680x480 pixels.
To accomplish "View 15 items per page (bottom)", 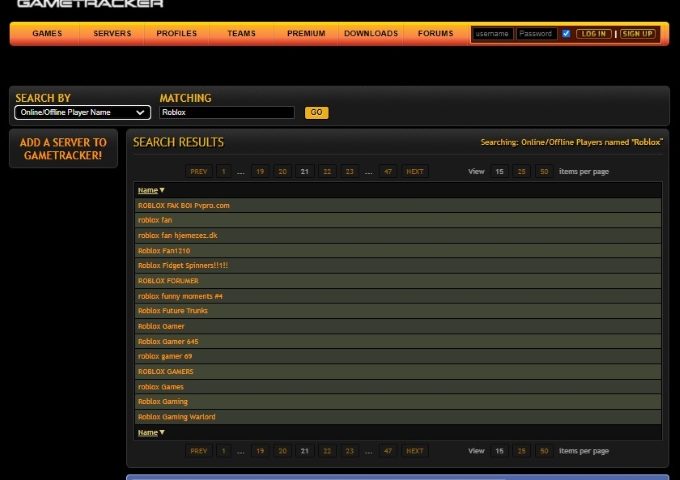I will tap(499, 451).
